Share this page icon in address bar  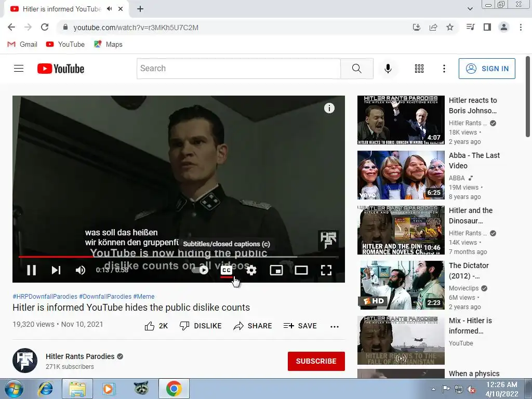click(433, 27)
